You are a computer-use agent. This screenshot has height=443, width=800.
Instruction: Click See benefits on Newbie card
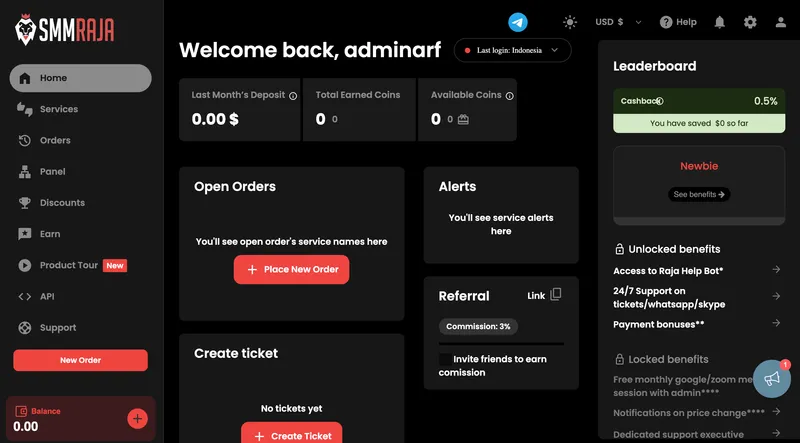click(x=699, y=194)
